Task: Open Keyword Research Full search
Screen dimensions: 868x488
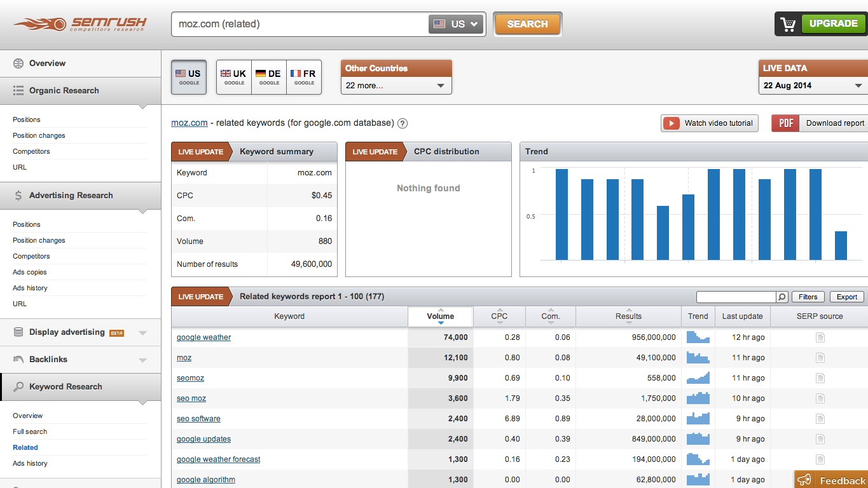Action: point(30,431)
